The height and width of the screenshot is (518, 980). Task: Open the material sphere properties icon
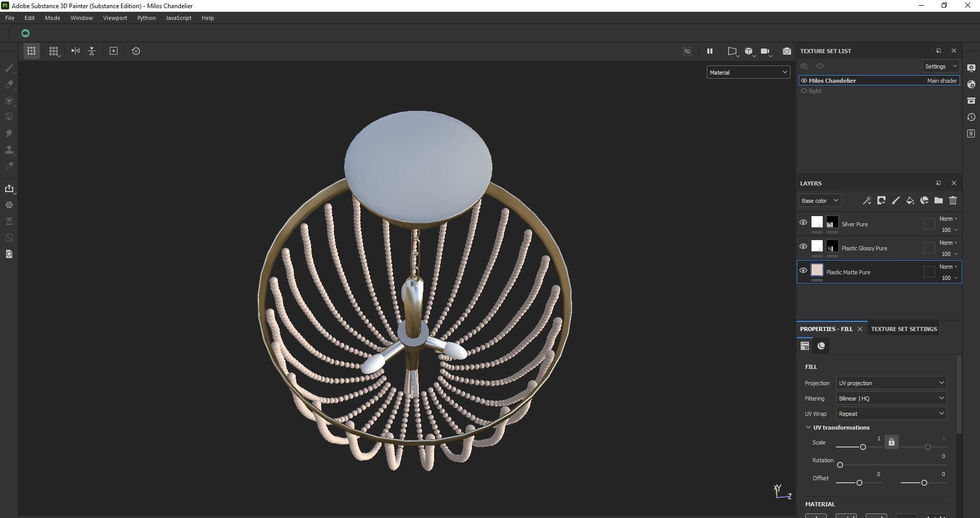(821, 346)
